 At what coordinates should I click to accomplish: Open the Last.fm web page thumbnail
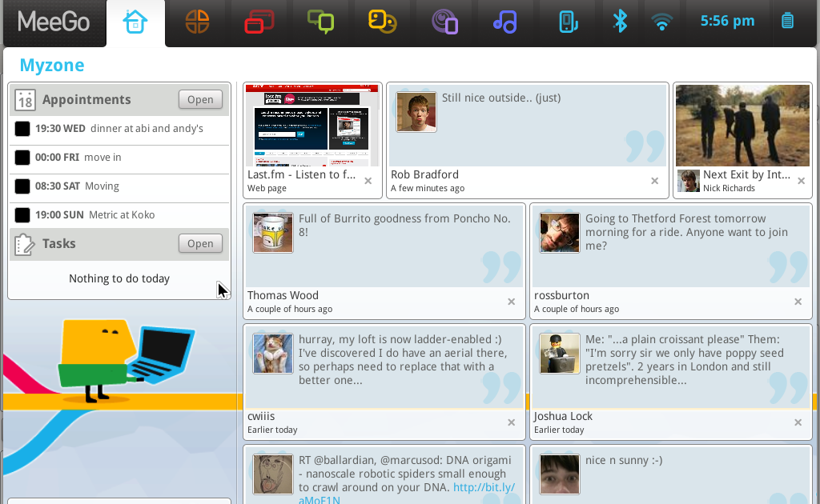(312, 123)
